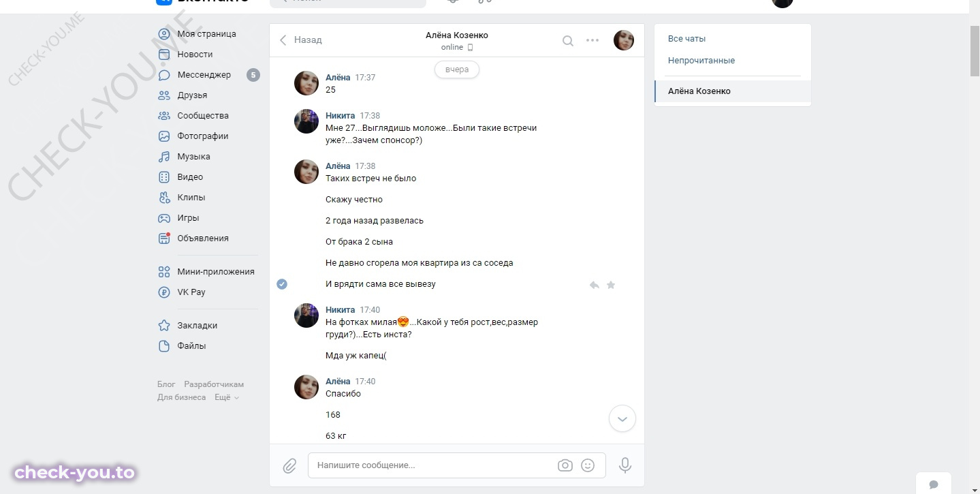
Task: Deselect the checked message checkmark
Action: pos(282,284)
